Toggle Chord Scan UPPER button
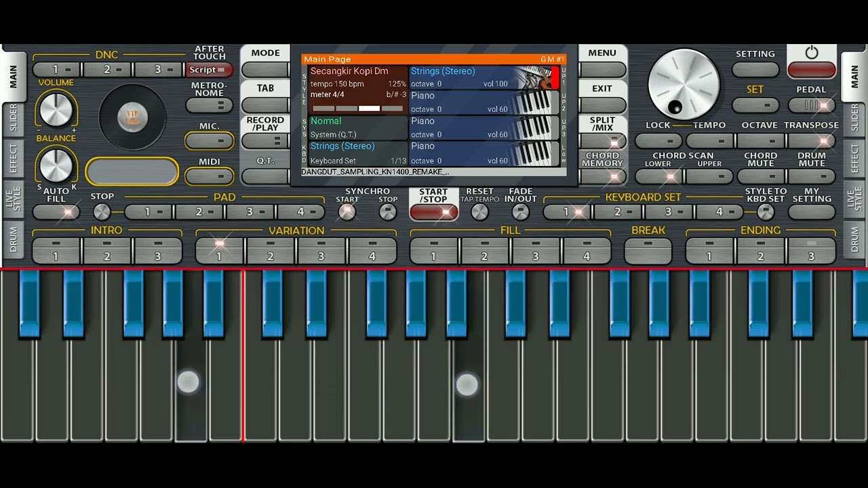The image size is (868, 488). pos(709,176)
